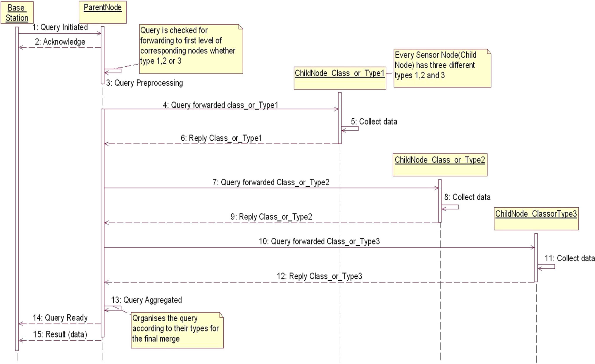This screenshot has height=364, width=595.
Task: Click the ChildNode_ClassorType3 object box
Action: [536, 219]
